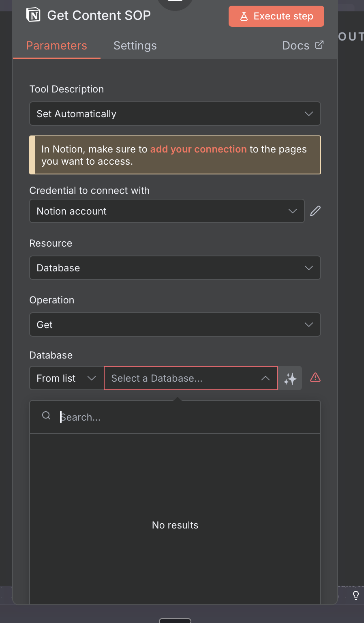Image resolution: width=364 pixels, height=623 pixels.
Task: Expand the Notion account credential dropdown
Action: tap(167, 211)
